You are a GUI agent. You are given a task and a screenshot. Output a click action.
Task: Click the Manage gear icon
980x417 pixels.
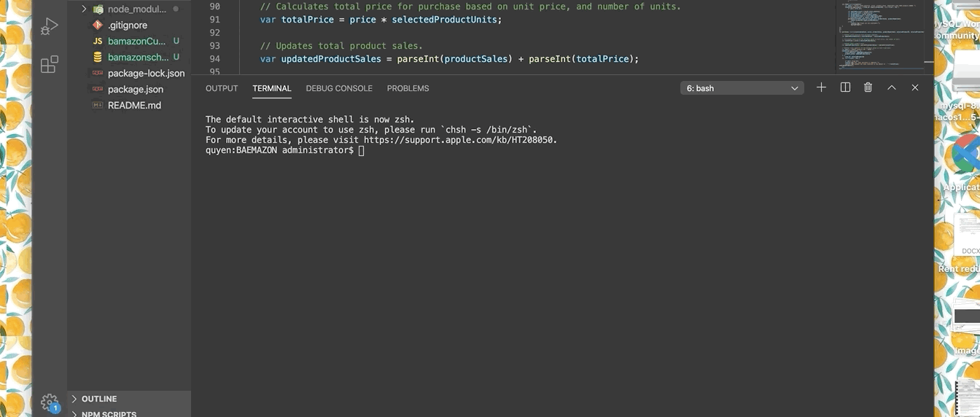(49, 402)
